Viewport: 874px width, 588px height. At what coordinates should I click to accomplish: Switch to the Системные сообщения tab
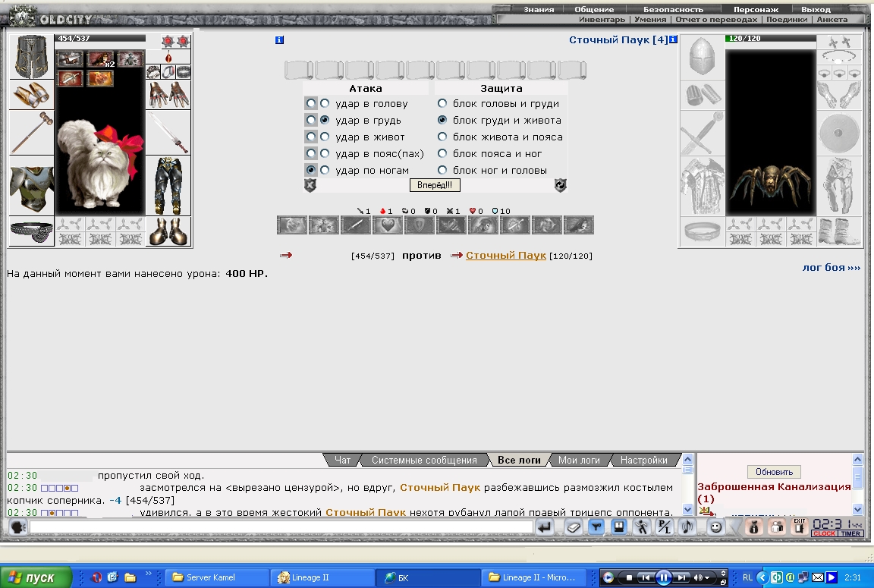424,461
